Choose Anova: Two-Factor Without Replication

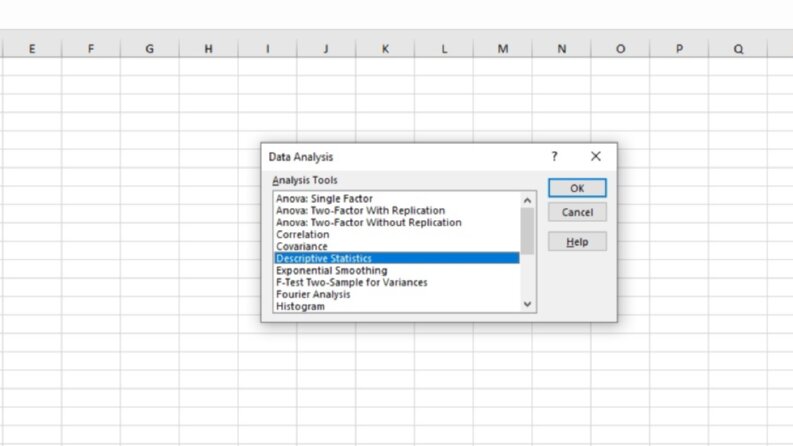[x=396, y=222]
